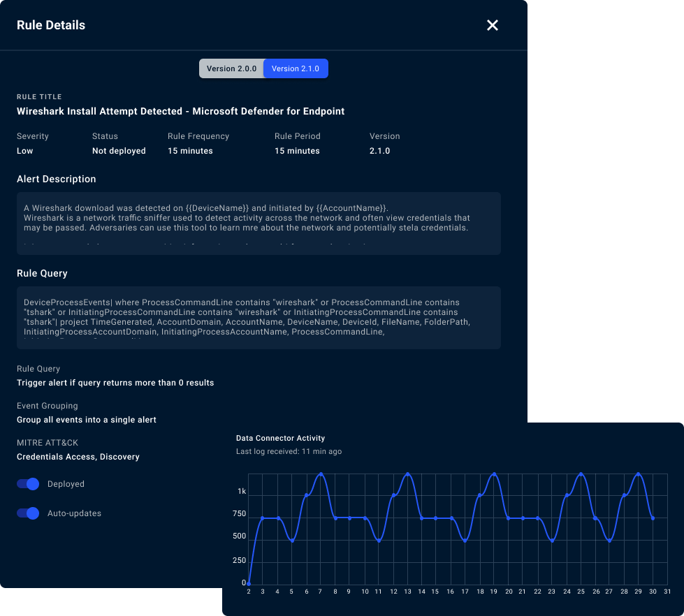Select the chart peak point at day 7
Viewport: 684px width, 616px height.
coord(321,474)
